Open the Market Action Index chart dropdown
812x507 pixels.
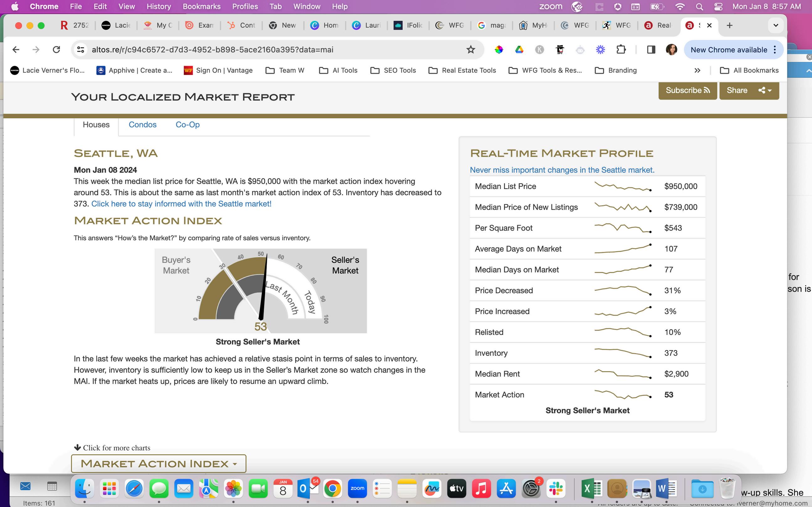(x=159, y=464)
